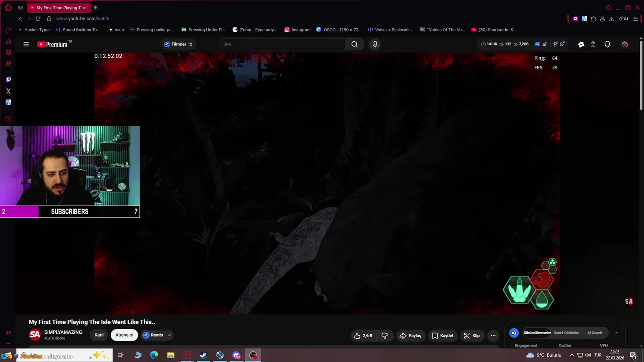The height and width of the screenshot is (362, 644).
Task: Open the Zoom - Eyecandy bookmark
Action: [255, 30]
